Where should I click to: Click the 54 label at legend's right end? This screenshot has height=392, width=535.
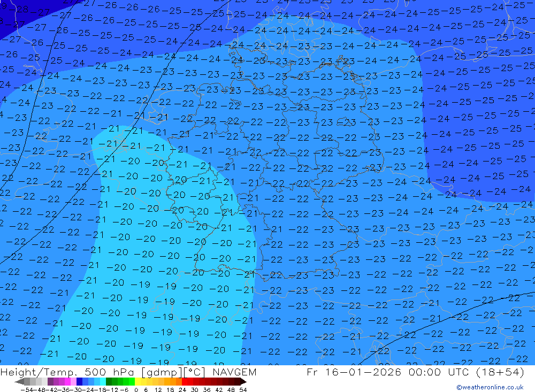coord(243,390)
